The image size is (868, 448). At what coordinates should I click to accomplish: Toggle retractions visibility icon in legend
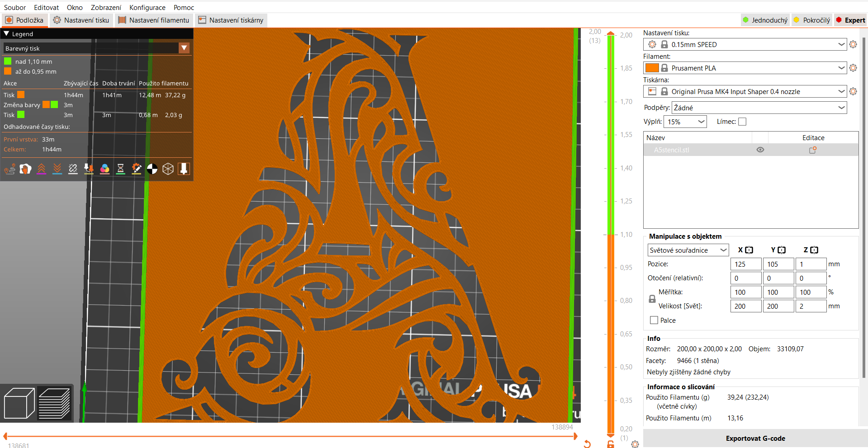41,169
